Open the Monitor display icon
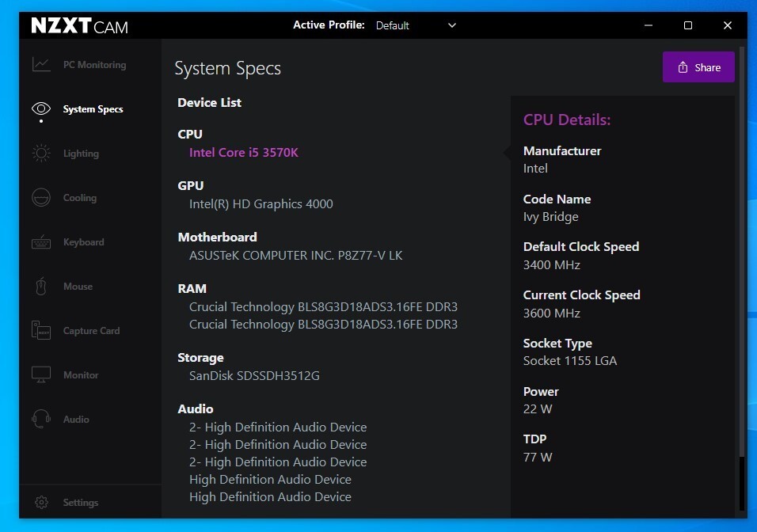The width and height of the screenshot is (757, 532). pos(41,374)
